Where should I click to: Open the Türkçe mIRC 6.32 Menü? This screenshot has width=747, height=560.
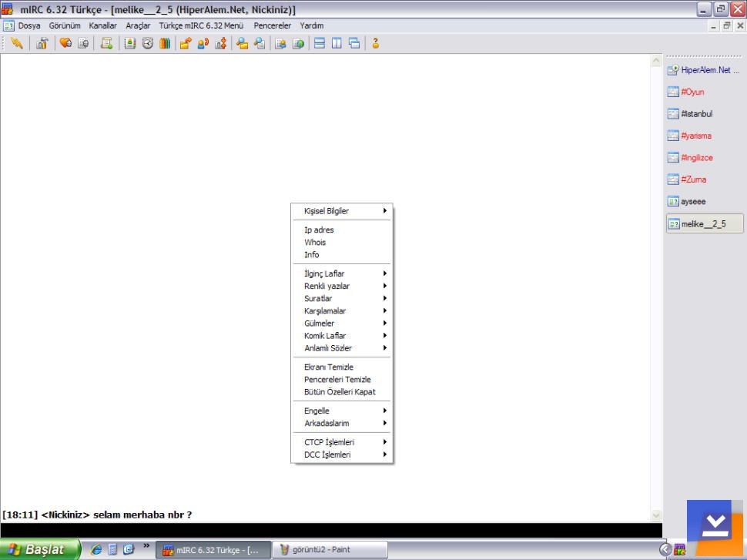201,25
